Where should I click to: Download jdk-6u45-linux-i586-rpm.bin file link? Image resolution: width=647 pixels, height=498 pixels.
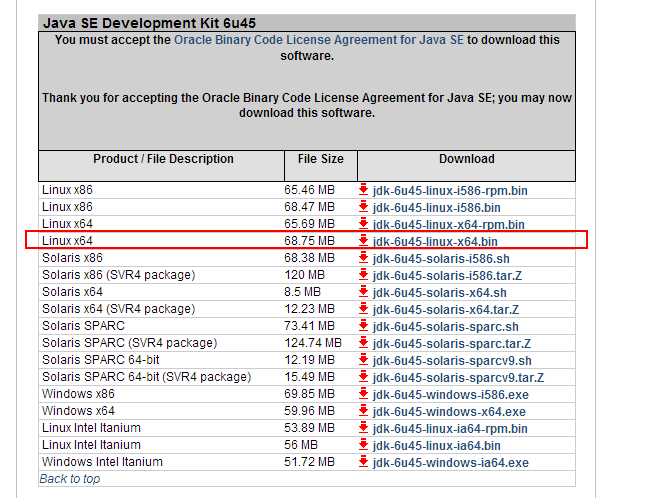click(x=450, y=191)
